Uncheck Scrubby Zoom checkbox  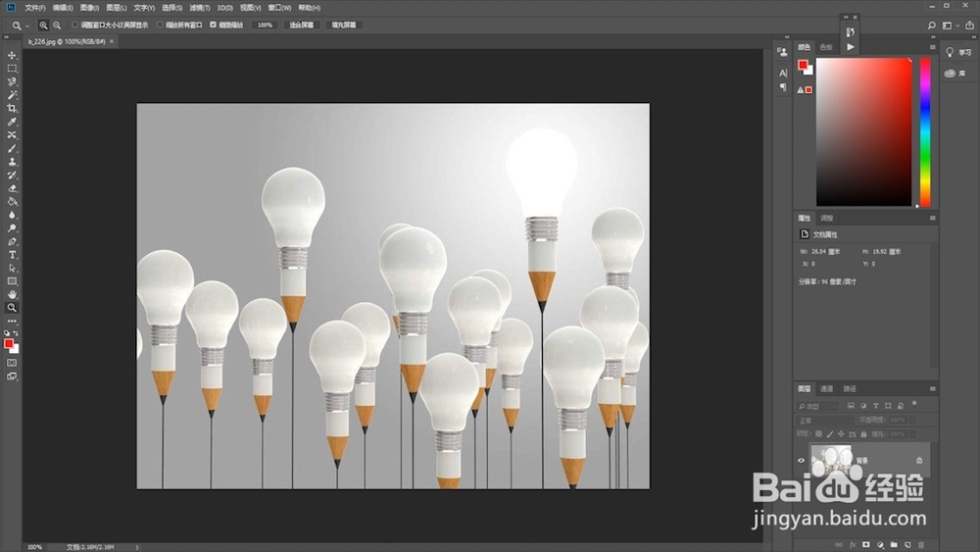213,25
